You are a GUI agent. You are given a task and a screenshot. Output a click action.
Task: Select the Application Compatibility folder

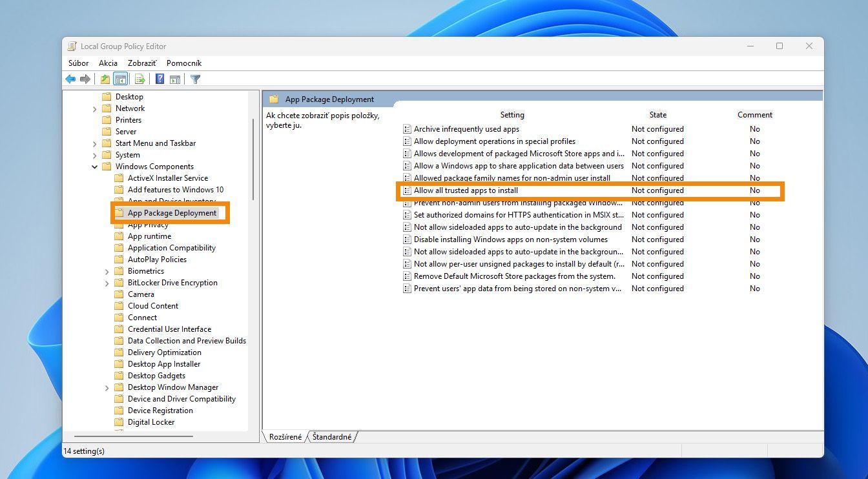tap(172, 248)
